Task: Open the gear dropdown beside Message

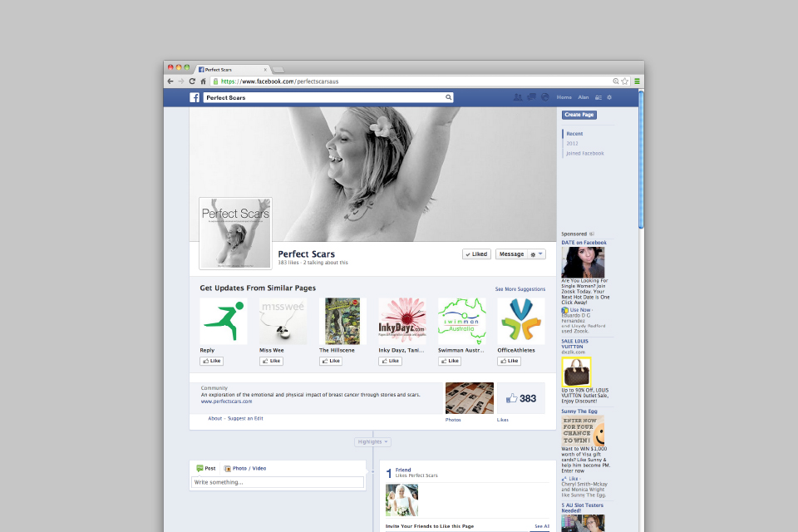Action: point(537,254)
